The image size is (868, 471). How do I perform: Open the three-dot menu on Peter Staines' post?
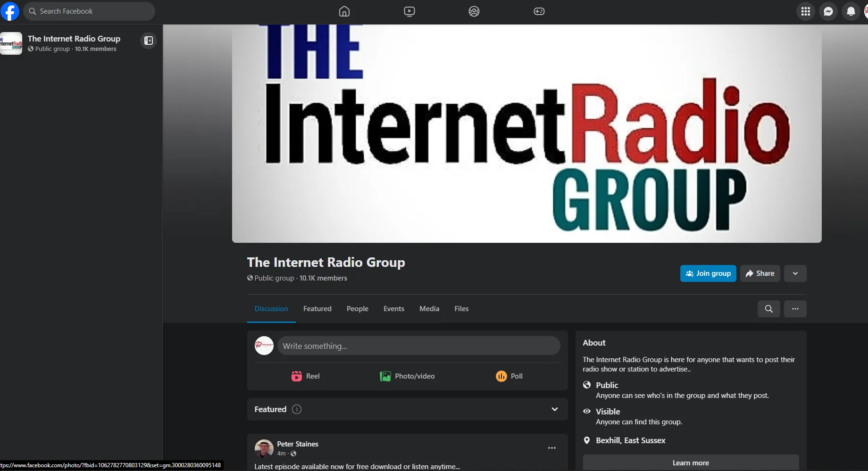551,447
